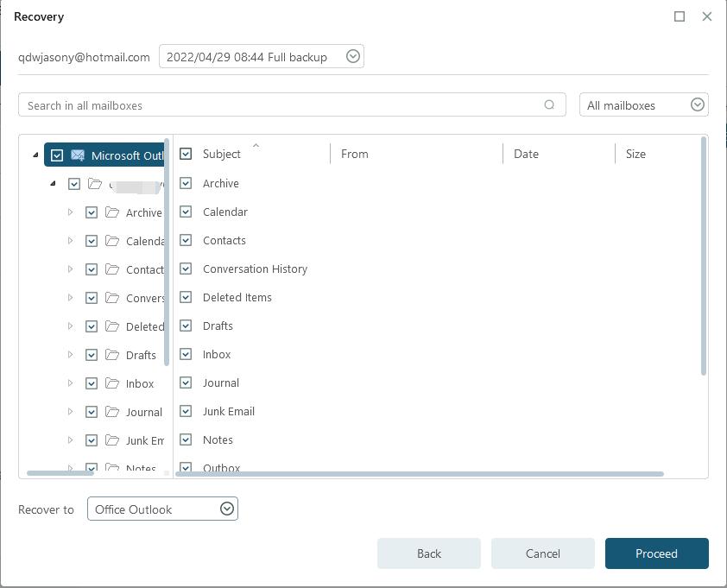Viewport: 727px width, 588px height.
Task: Click the Archive folder icon in tree
Action: coord(111,212)
